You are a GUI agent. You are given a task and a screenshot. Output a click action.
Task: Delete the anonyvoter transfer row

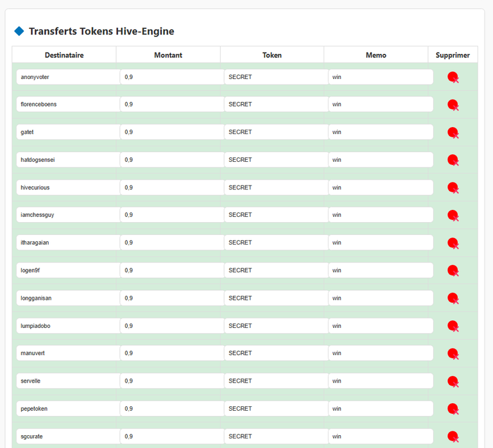(453, 77)
